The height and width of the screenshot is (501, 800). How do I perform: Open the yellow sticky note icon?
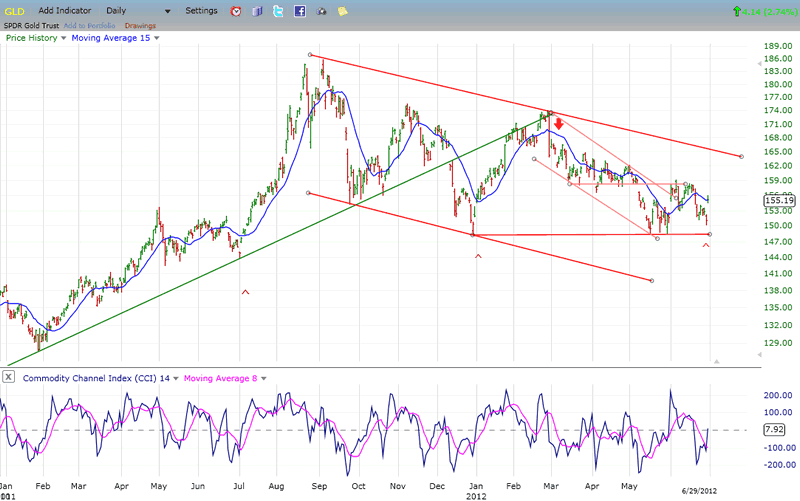(343, 11)
